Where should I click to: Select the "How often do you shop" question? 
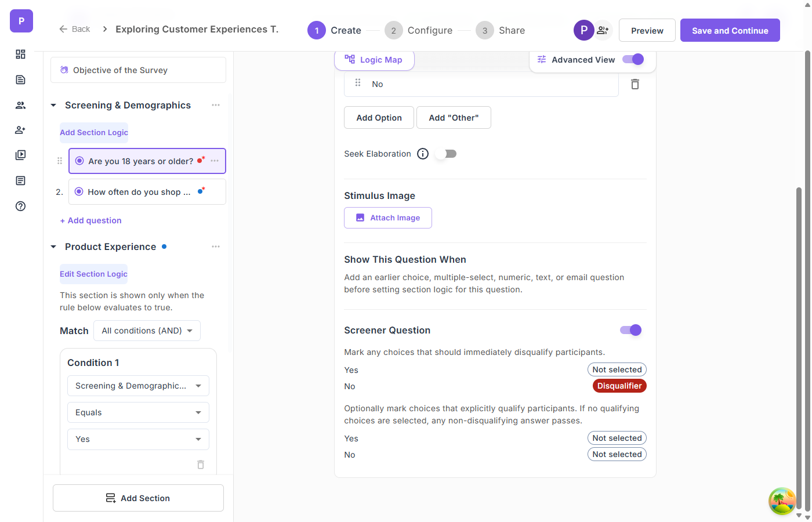[139, 192]
